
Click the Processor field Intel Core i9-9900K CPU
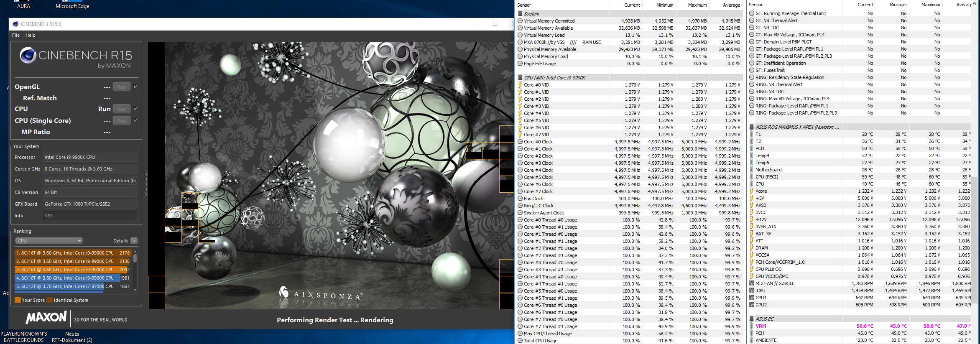[x=90, y=157]
